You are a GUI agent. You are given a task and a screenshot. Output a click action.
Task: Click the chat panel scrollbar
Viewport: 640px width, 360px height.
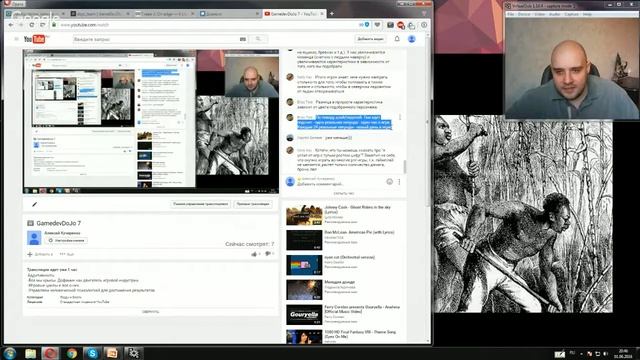pyautogui.click(x=404, y=167)
